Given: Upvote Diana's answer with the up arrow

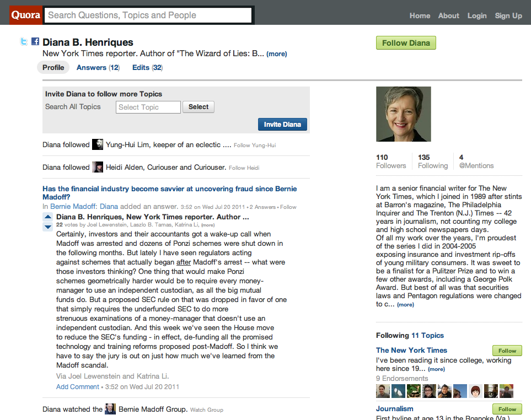Looking at the screenshot, I should pyautogui.click(x=48, y=217).
